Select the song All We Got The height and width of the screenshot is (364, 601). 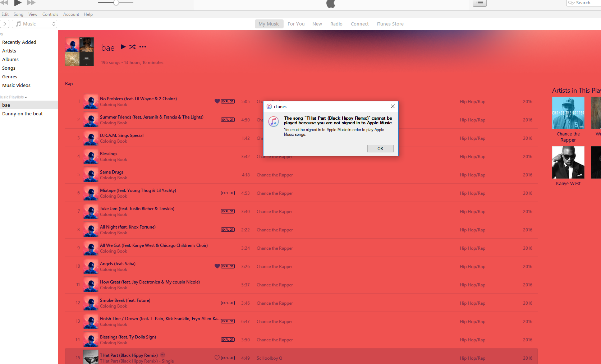point(301,248)
